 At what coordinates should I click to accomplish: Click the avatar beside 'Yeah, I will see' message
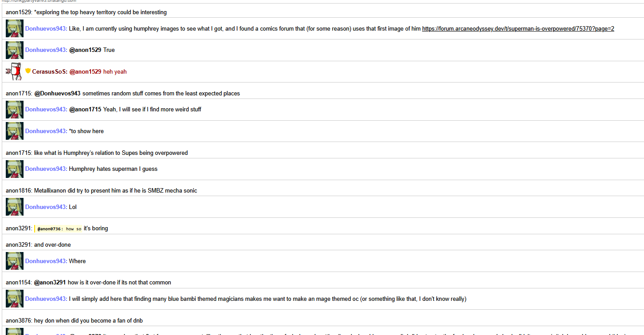[14, 109]
